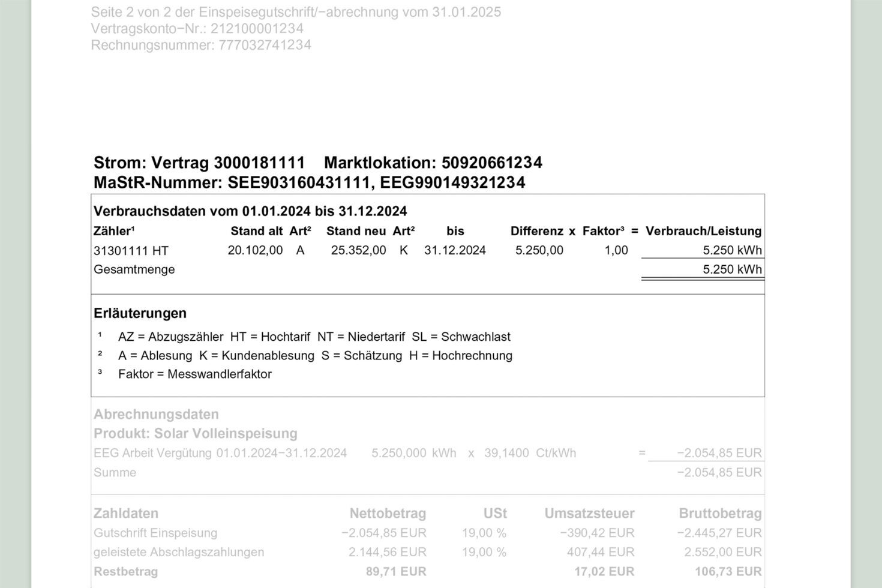Screen dimensions: 882x588
Task: Click the Produkt: Solar Volleinspeisung line
Action: point(196,433)
